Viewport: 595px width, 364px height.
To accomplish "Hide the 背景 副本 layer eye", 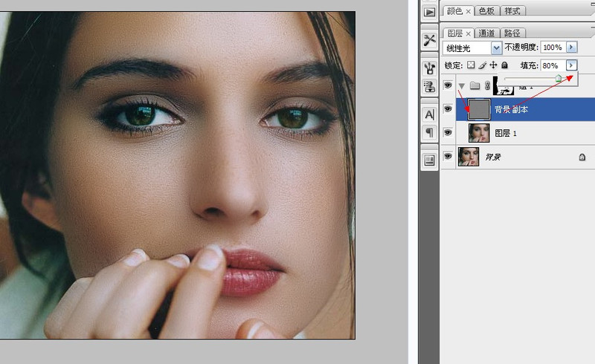I will click(x=448, y=109).
